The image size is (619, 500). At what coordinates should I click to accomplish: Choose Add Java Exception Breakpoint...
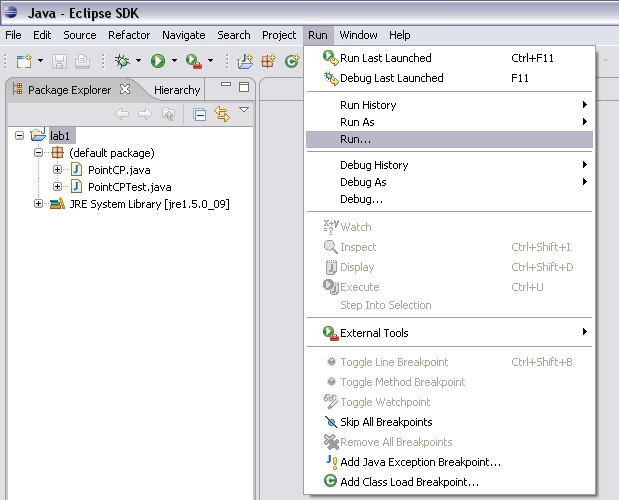tap(449, 462)
